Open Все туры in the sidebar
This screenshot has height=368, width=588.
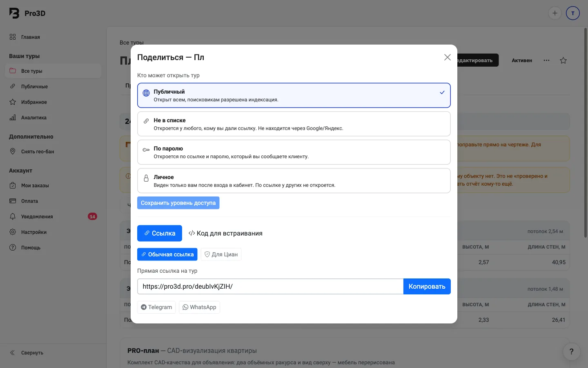tap(53, 71)
